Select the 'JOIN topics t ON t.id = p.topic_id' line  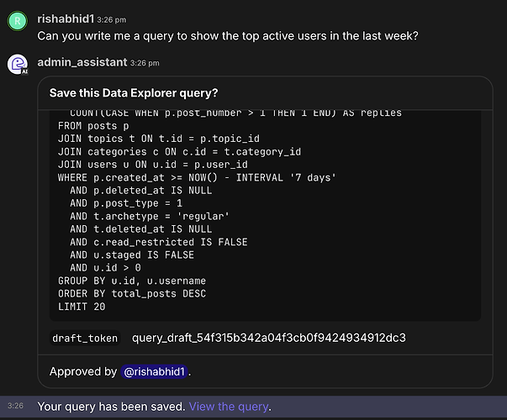pyautogui.click(x=159, y=139)
